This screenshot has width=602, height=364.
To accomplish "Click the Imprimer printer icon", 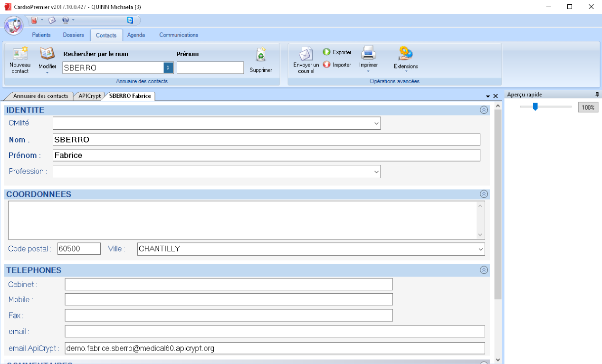I will [x=369, y=52].
